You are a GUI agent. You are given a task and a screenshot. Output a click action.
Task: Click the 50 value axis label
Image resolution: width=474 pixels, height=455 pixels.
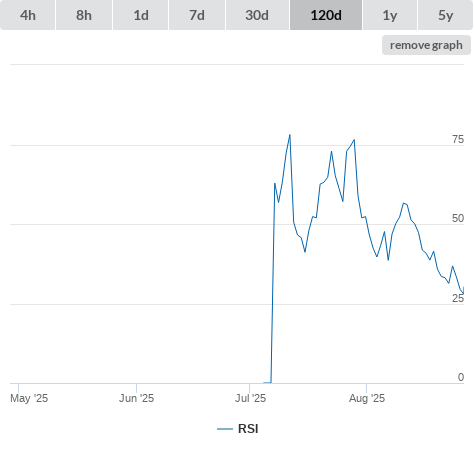[x=458, y=218]
